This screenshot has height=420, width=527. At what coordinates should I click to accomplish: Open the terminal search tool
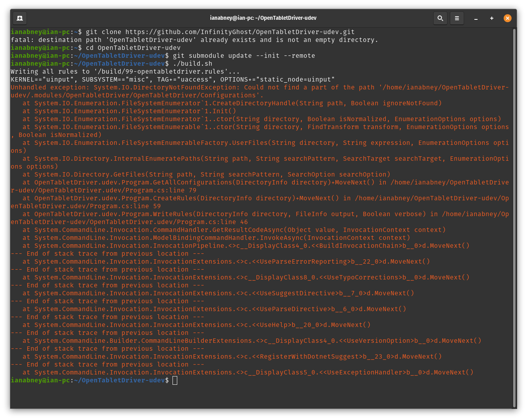pyautogui.click(x=440, y=18)
